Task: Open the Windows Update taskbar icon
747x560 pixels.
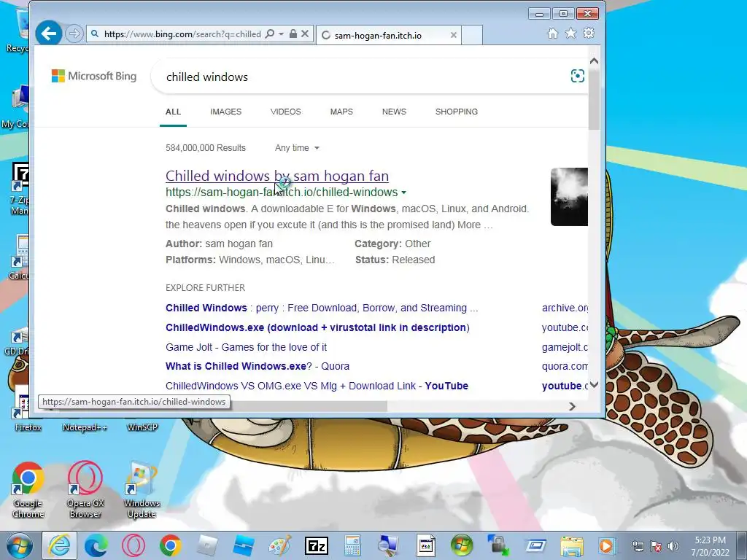Action: click(x=462, y=545)
